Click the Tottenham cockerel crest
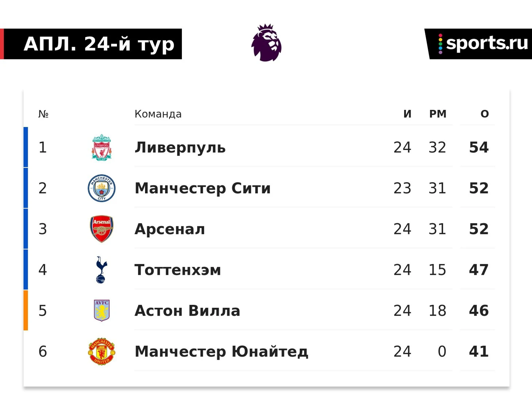532x404 pixels. [x=101, y=270]
